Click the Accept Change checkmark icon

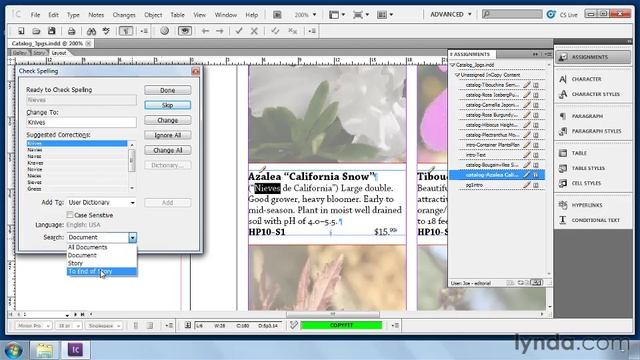(239, 31)
